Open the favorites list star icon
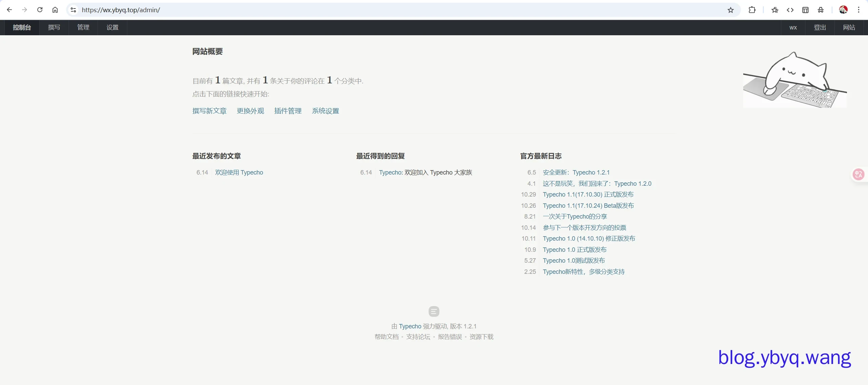This screenshot has width=868, height=385. coord(775,10)
